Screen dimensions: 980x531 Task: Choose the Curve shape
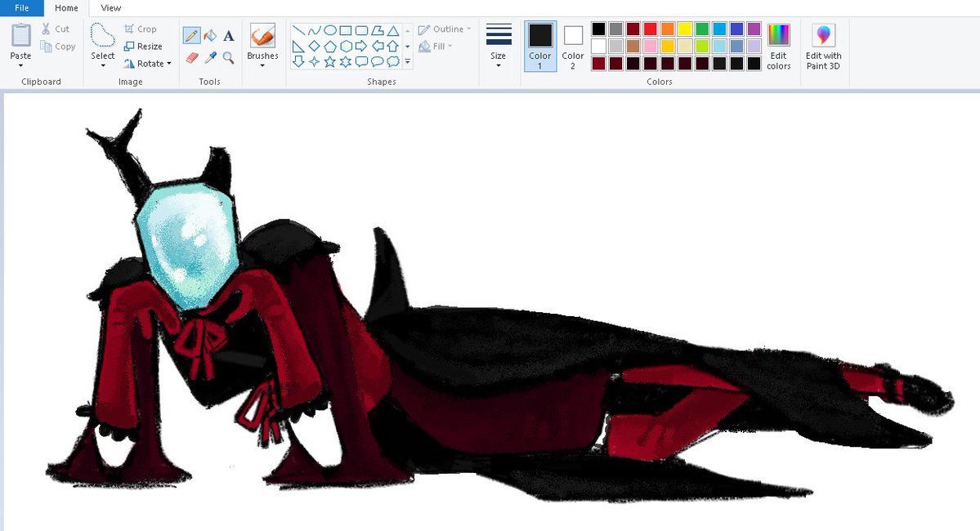pyautogui.click(x=315, y=30)
